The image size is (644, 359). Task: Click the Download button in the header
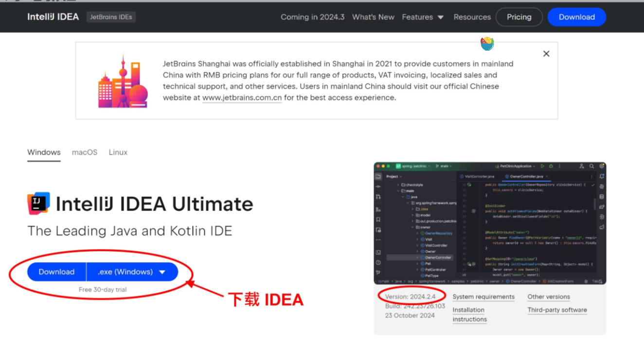click(x=577, y=17)
